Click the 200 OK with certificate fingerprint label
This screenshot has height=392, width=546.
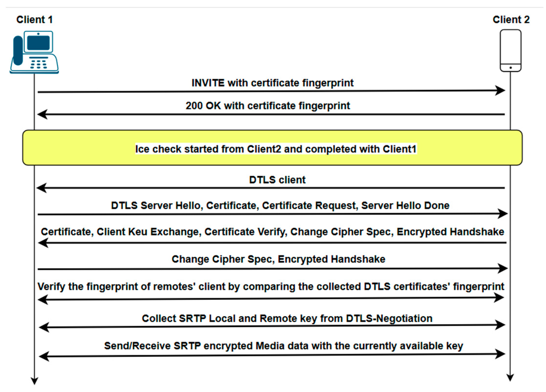268,106
